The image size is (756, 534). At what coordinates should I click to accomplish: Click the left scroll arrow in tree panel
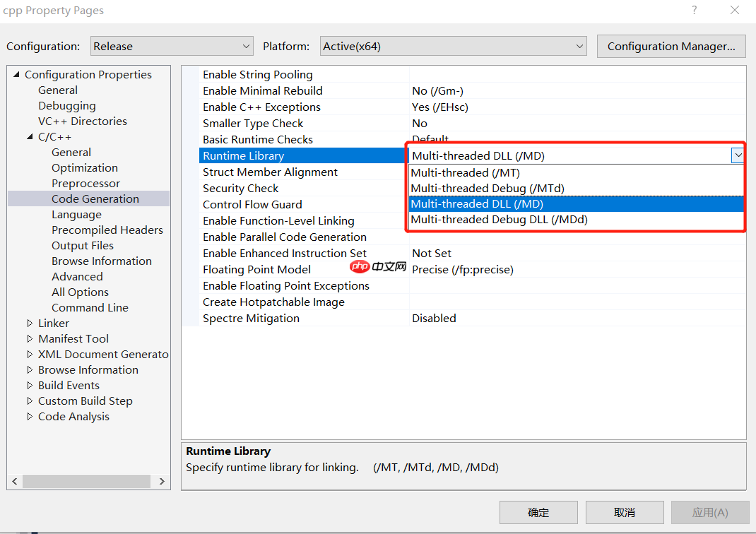14,481
